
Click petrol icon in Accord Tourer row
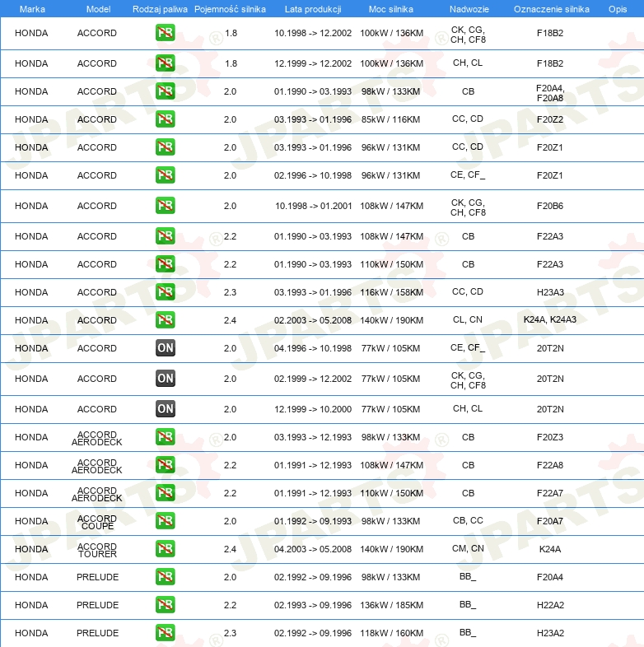coord(166,549)
